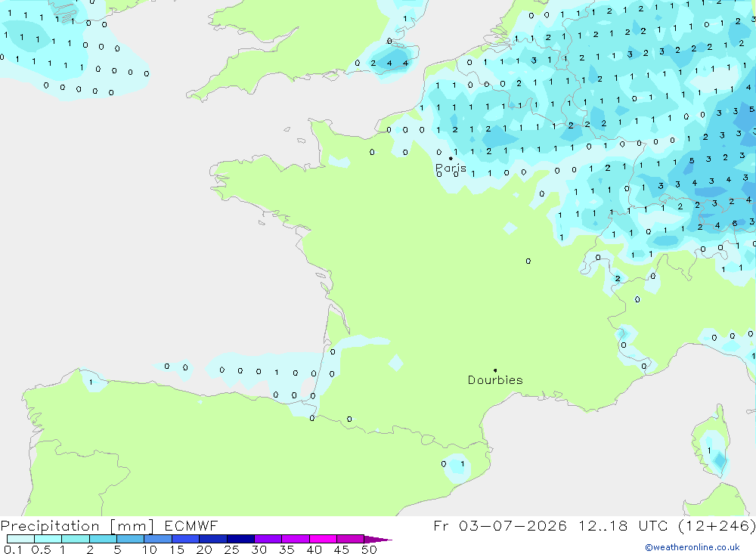Pick the 0.1–0.5 mm legend swatch
Viewport: 756px width, 554px height.
[x=20, y=539]
